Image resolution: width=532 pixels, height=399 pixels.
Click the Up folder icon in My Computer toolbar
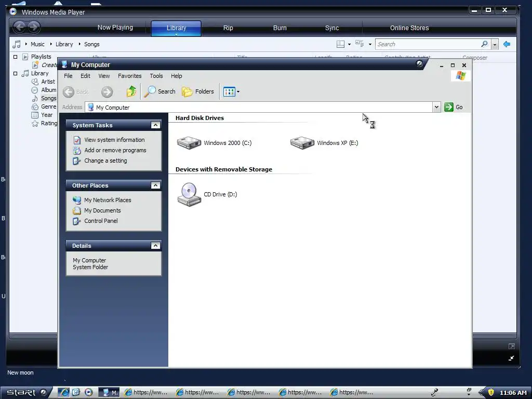tap(131, 91)
